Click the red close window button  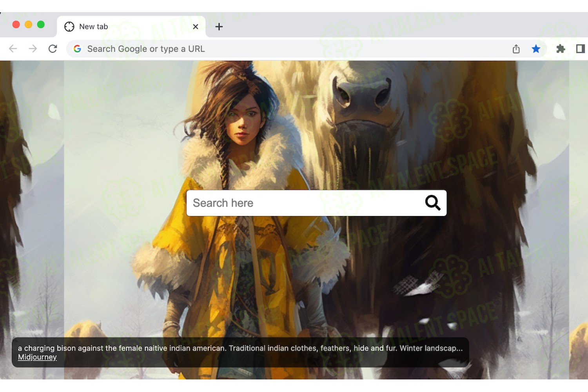tap(16, 24)
